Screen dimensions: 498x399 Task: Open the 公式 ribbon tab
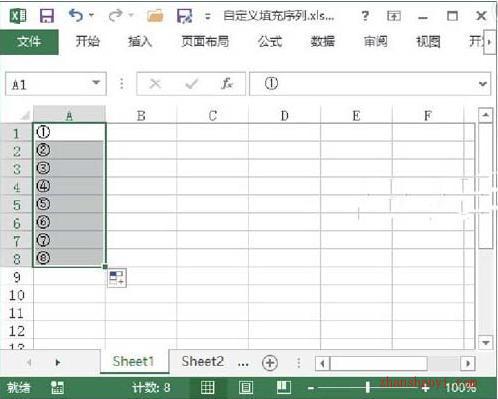pyautogui.click(x=270, y=42)
